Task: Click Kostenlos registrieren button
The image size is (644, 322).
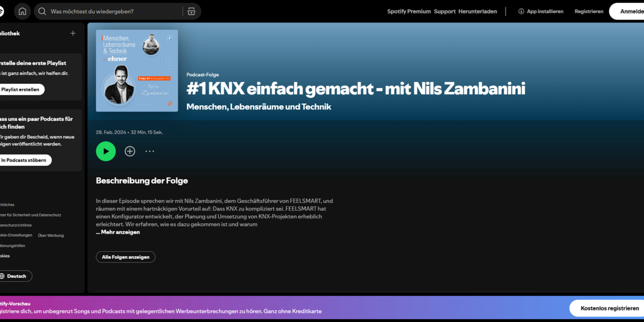Action: pos(606,309)
